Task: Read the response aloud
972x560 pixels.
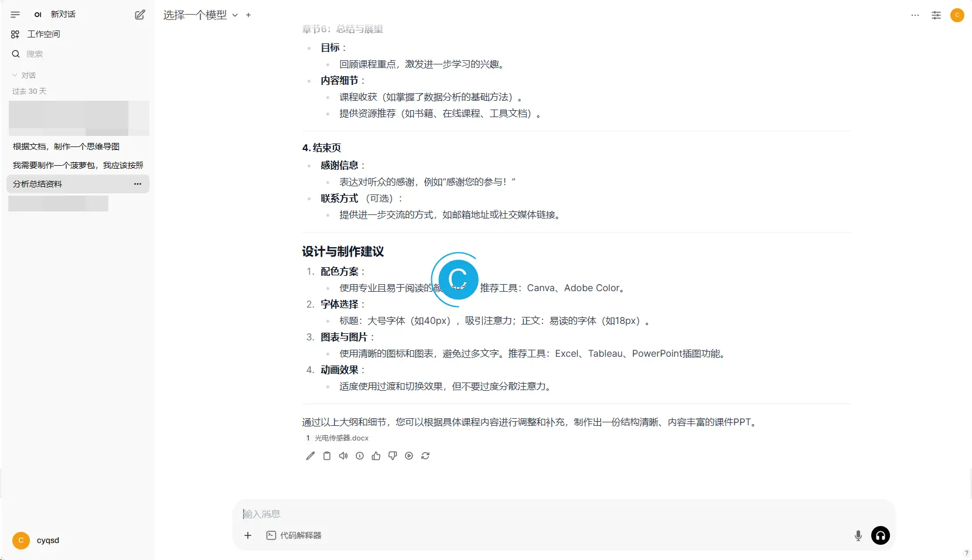Action: click(343, 456)
